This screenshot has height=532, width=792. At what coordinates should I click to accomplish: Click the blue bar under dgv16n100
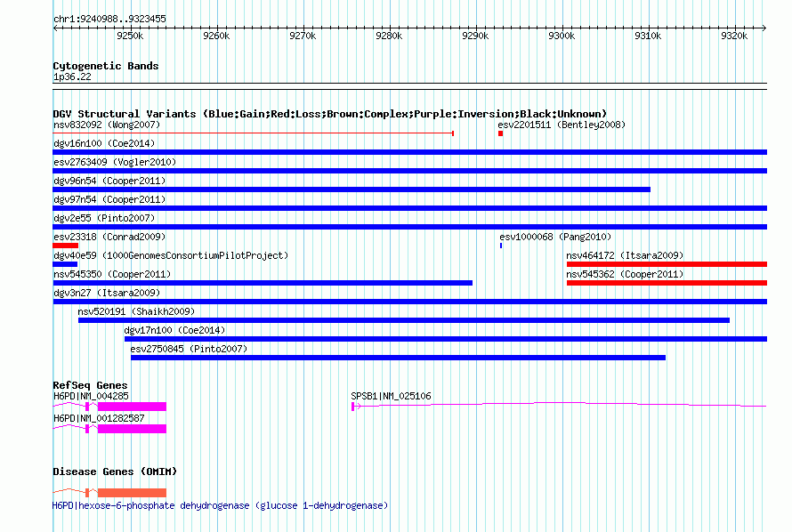click(x=409, y=152)
